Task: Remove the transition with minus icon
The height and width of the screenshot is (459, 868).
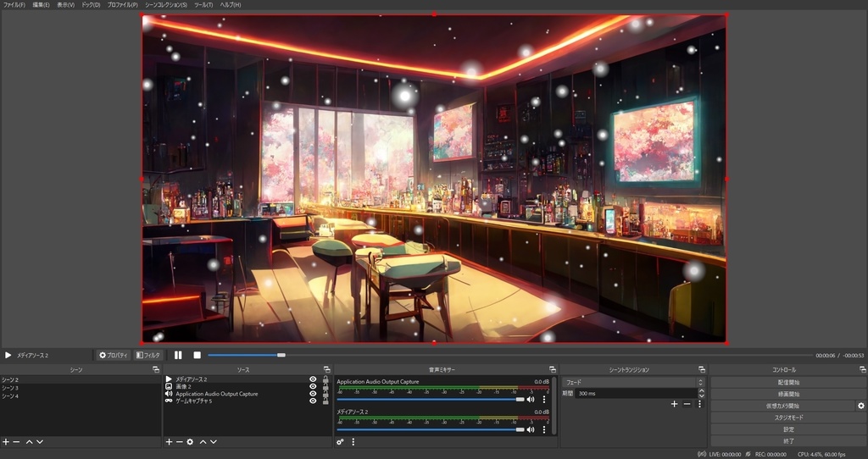Action: [687, 404]
